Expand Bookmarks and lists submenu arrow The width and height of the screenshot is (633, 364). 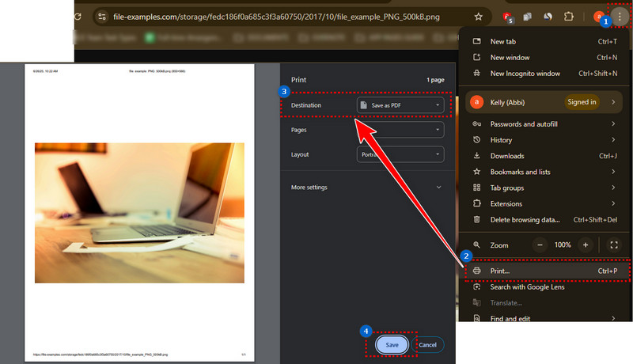[613, 172]
